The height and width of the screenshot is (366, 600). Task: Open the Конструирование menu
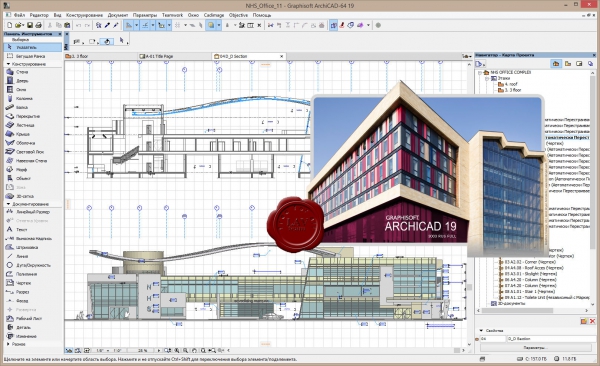[85, 15]
